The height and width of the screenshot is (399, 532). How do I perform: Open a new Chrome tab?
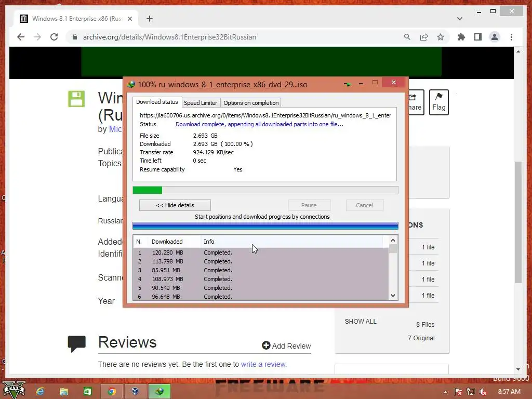tap(150, 19)
